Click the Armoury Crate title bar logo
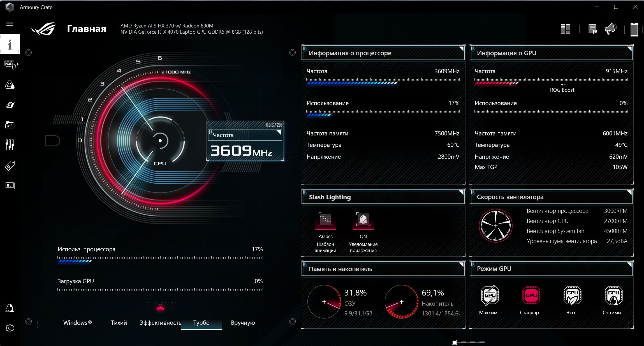This screenshot has height=346, width=644. 10,7
